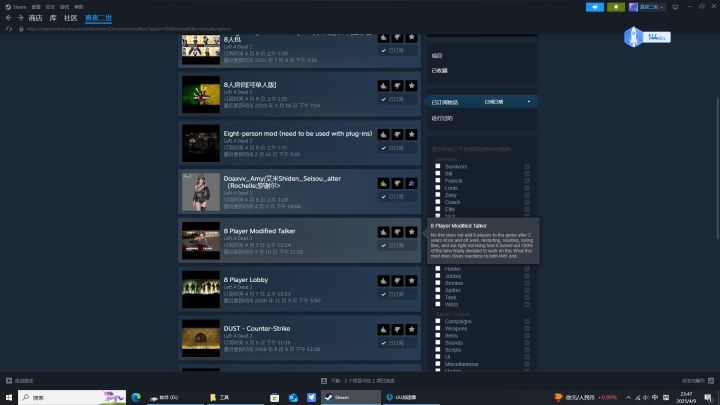The height and width of the screenshot is (405, 720).
Task: Unsubscribe via 已订阅 button on 8人房间
Action: tap(398, 99)
